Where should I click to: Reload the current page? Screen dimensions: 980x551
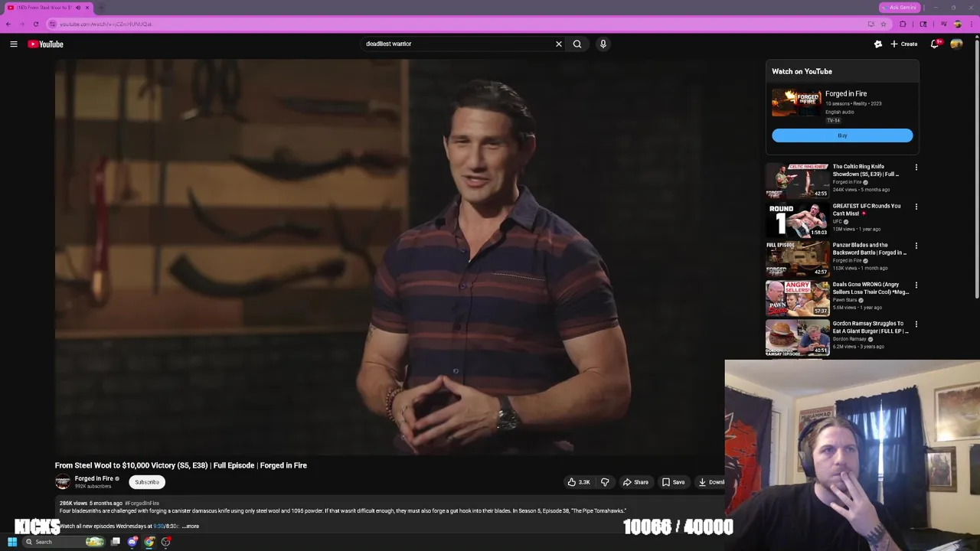tap(35, 24)
